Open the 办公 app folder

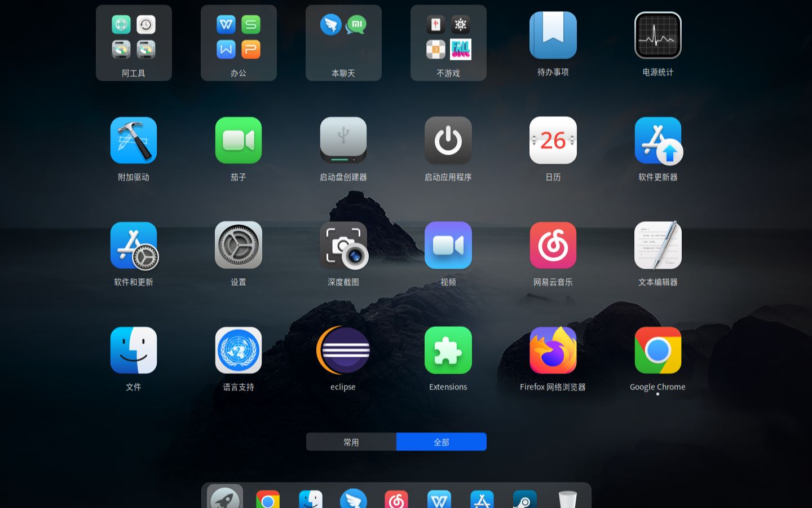pos(239,43)
